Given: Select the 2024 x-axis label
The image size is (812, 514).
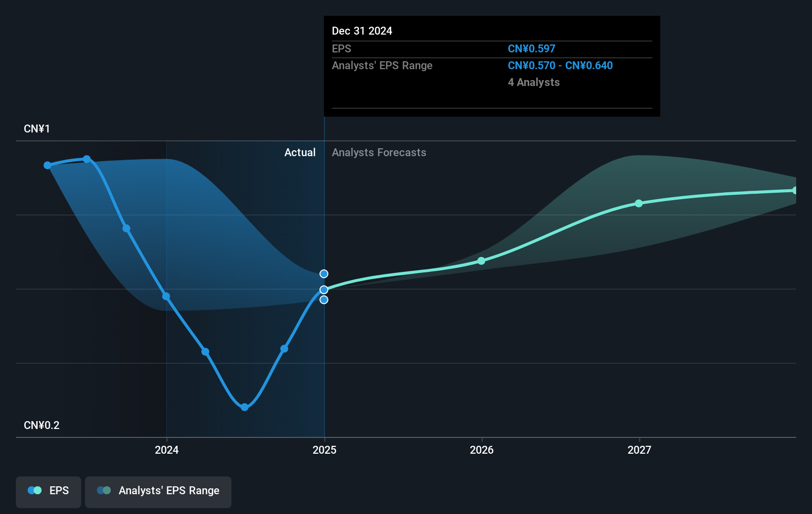Looking at the screenshot, I should (x=167, y=450).
